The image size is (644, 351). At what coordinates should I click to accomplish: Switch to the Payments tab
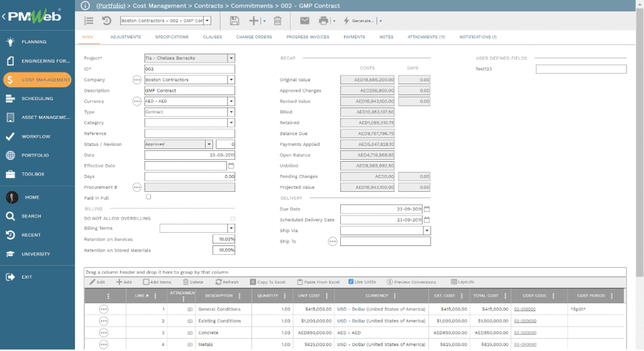[x=354, y=37]
